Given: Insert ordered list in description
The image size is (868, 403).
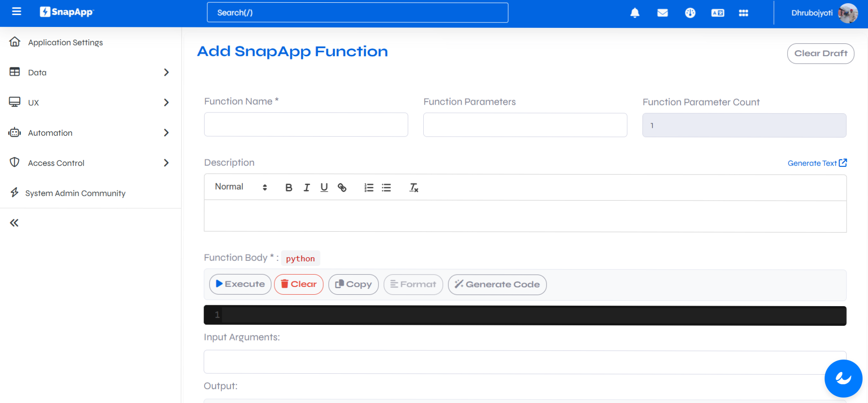Looking at the screenshot, I should [369, 187].
